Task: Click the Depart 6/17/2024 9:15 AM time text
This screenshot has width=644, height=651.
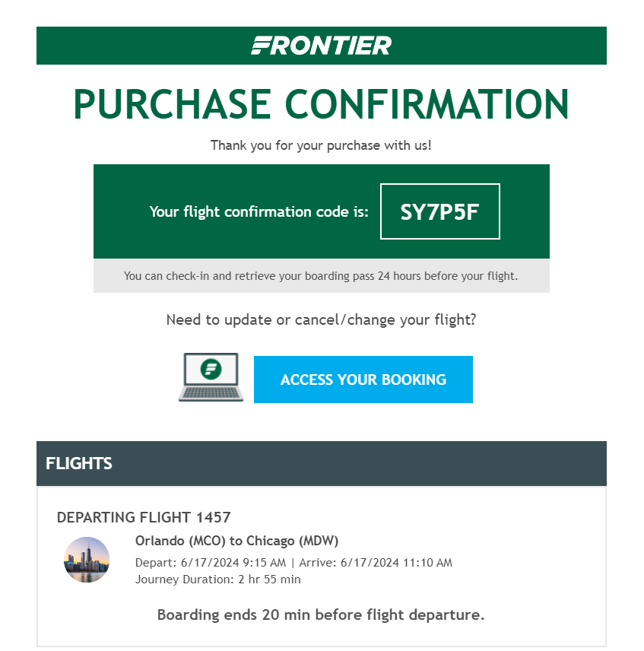Action: coord(211,563)
